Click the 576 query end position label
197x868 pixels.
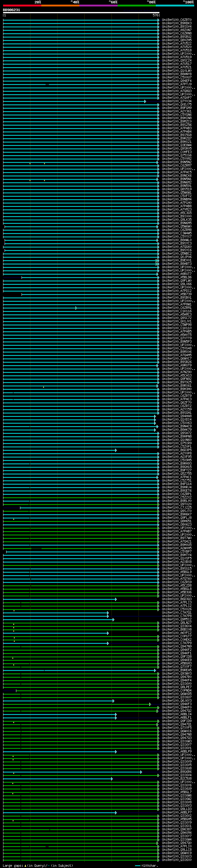click(155, 15)
